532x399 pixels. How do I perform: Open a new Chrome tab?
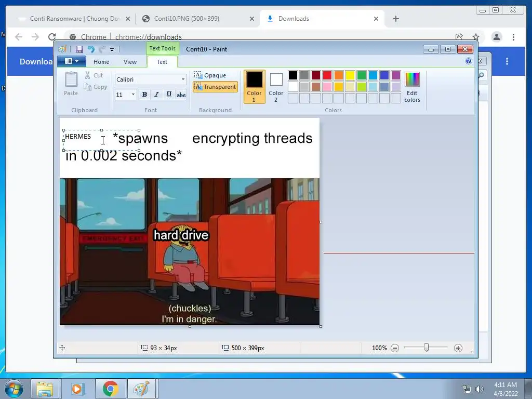pyautogui.click(x=395, y=19)
